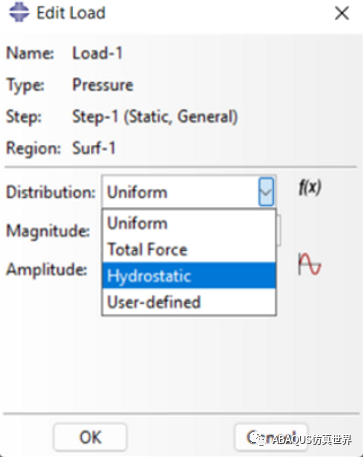The height and width of the screenshot is (457, 363).
Task: Click the Abaqus logo in title bar
Action: [19, 13]
